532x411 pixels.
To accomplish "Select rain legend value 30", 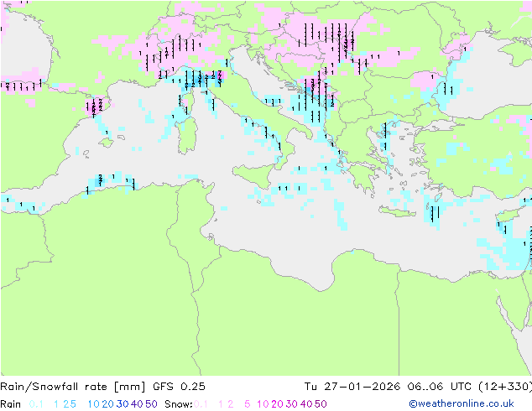I will (123, 404).
